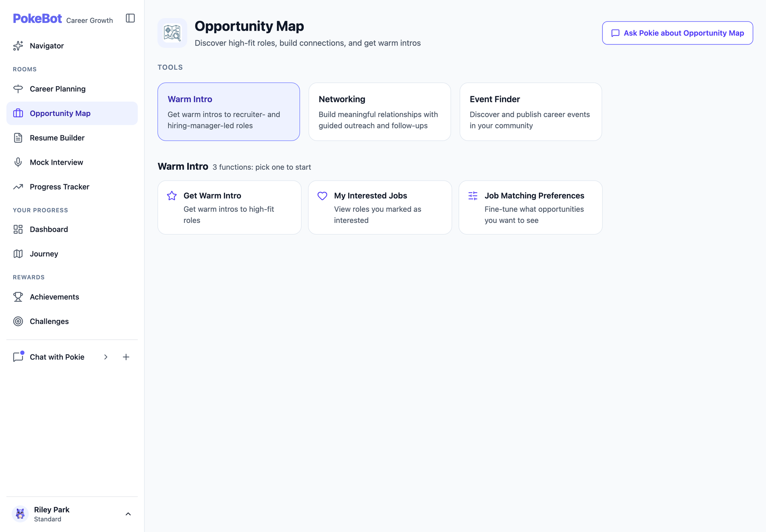766x532 pixels.
Task: Open Chat with Pokie
Action: point(57,357)
